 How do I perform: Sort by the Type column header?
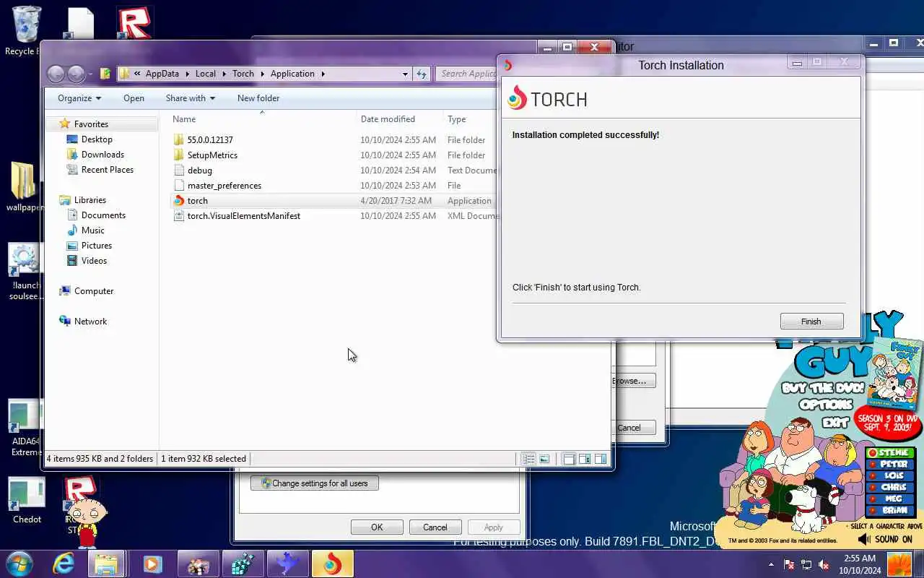coord(456,119)
